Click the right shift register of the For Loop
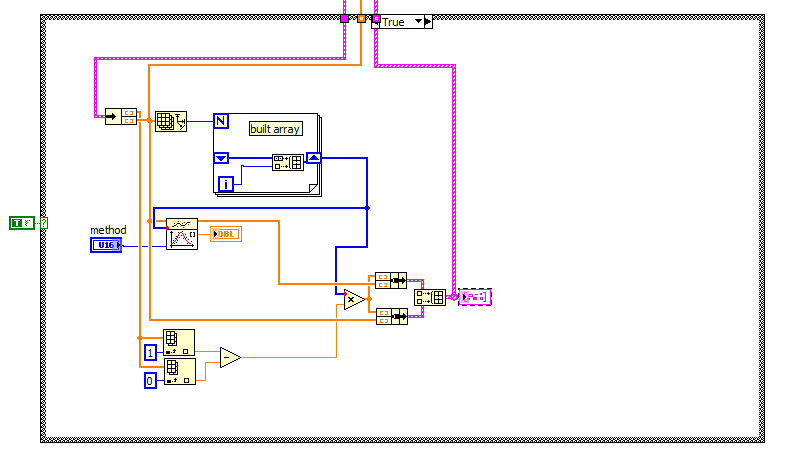Screen dimensions: 804x455 pyautogui.click(x=314, y=158)
